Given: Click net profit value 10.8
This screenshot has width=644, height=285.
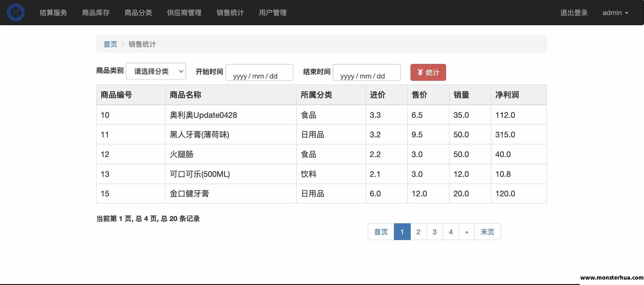Looking at the screenshot, I should [519, 174].
